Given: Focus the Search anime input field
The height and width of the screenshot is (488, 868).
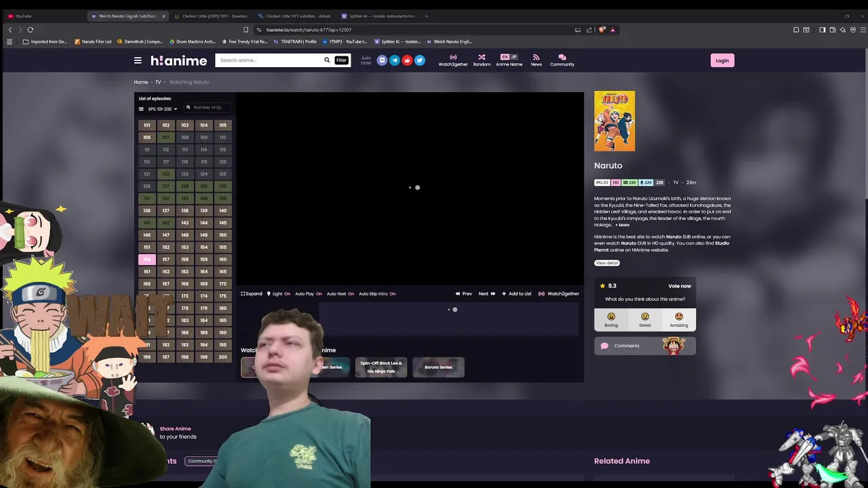Looking at the screenshot, I should [269, 60].
